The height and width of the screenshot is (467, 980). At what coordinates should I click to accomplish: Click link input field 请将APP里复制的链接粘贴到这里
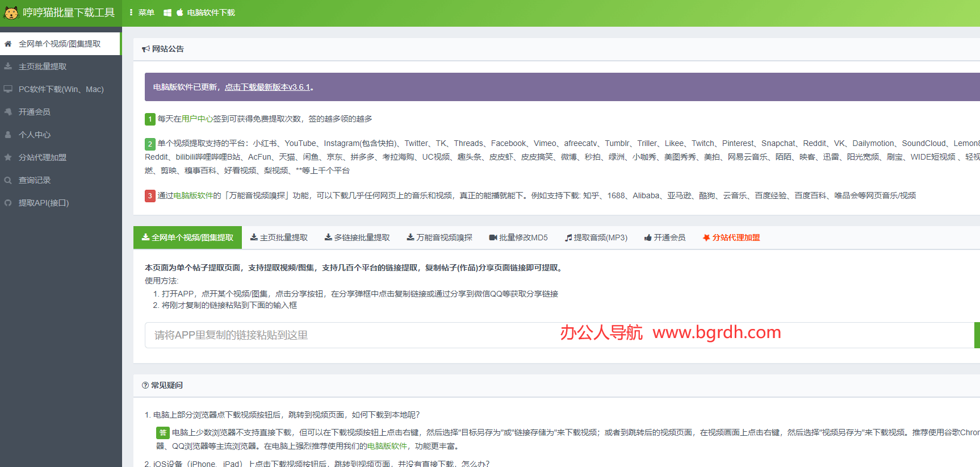(x=559, y=335)
